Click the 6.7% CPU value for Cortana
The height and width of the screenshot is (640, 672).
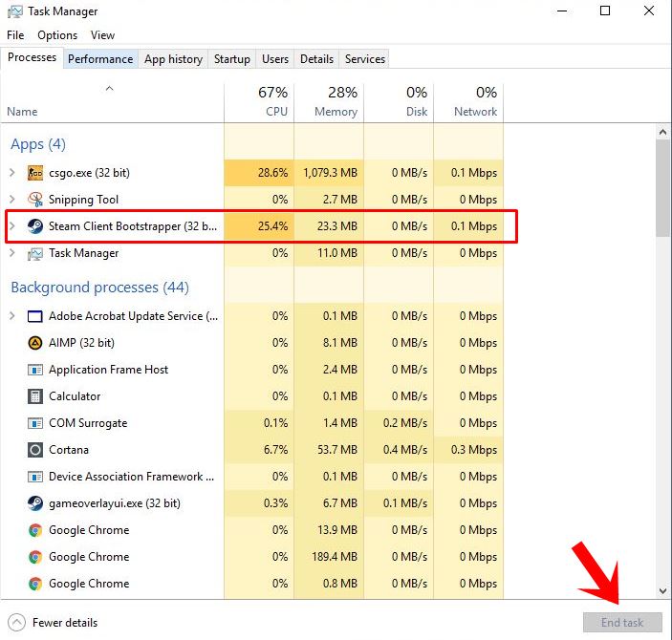275,450
